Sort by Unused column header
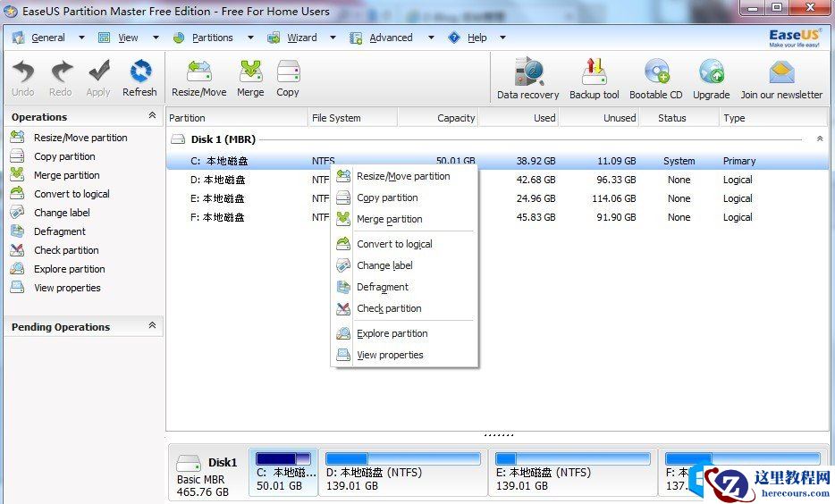Viewport: 835px width, 504px height. click(x=599, y=118)
